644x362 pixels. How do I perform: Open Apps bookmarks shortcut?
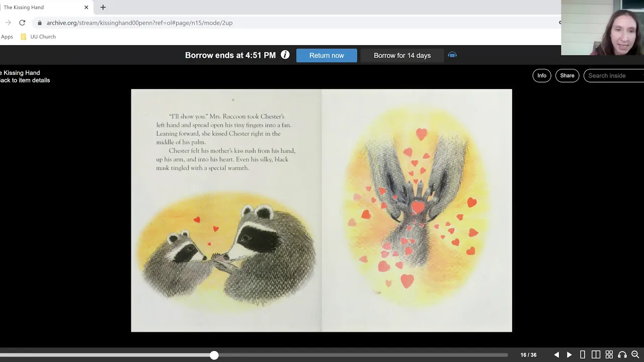[x=7, y=37]
